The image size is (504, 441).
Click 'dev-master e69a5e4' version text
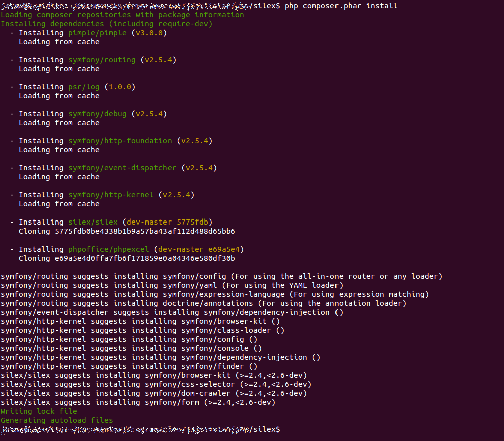coord(199,249)
